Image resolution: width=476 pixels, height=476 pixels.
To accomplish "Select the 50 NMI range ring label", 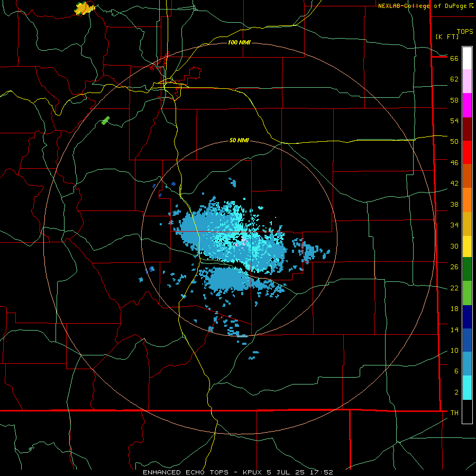I will [239, 140].
